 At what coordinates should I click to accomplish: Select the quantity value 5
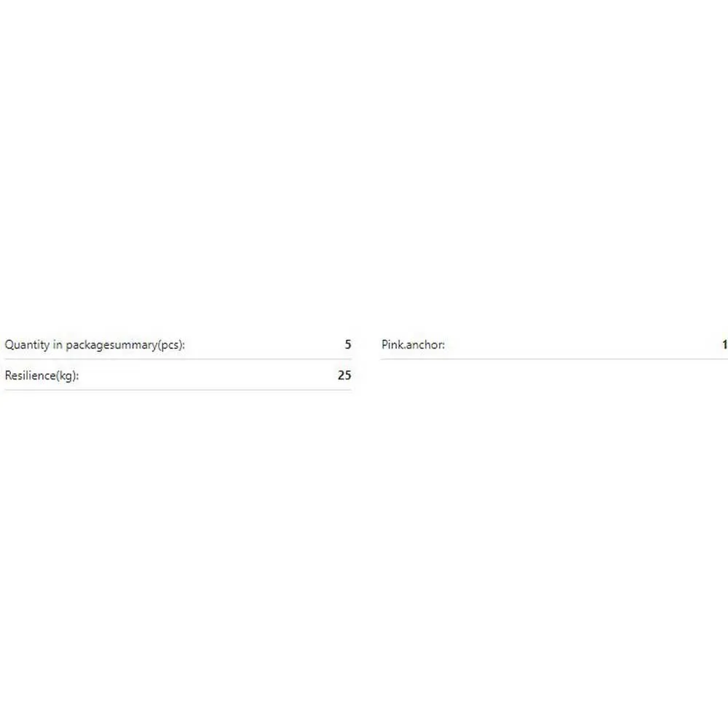pyautogui.click(x=348, y=344)
